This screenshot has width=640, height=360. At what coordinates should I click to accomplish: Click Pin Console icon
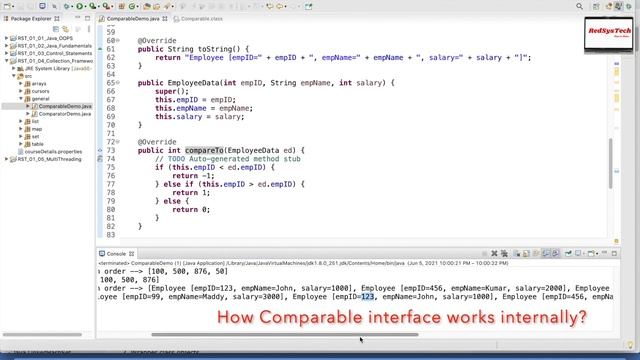pos(568,253)
